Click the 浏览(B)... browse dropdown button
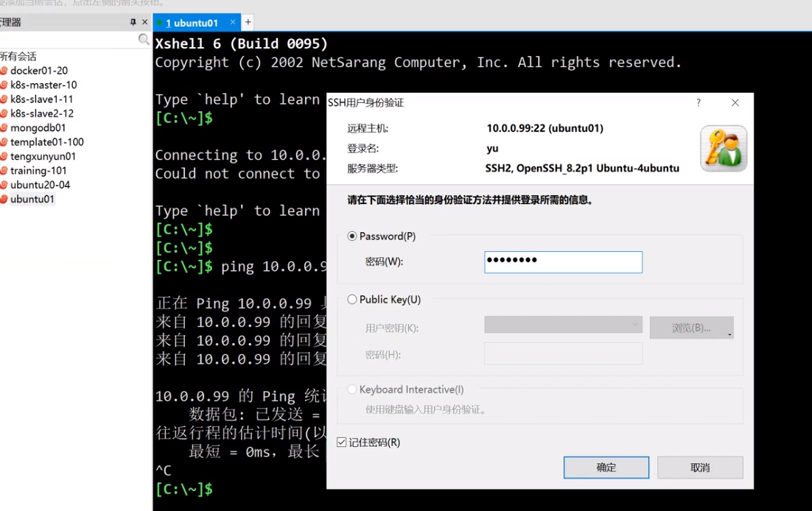 (691, 328)
